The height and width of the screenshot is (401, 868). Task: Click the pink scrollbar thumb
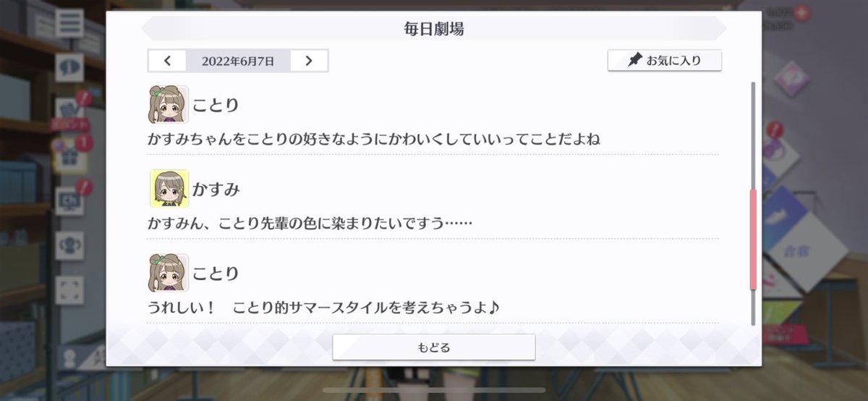coord(753,240)
